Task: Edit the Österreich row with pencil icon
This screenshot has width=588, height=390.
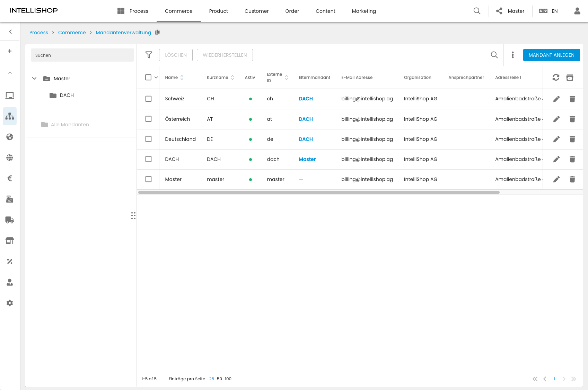Action: click(x=556, y=119)
